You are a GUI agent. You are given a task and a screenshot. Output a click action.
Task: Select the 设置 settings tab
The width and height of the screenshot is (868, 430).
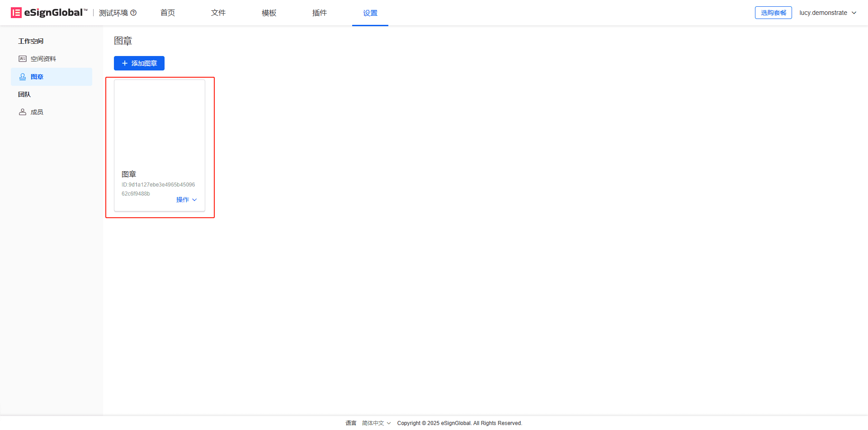370,13
